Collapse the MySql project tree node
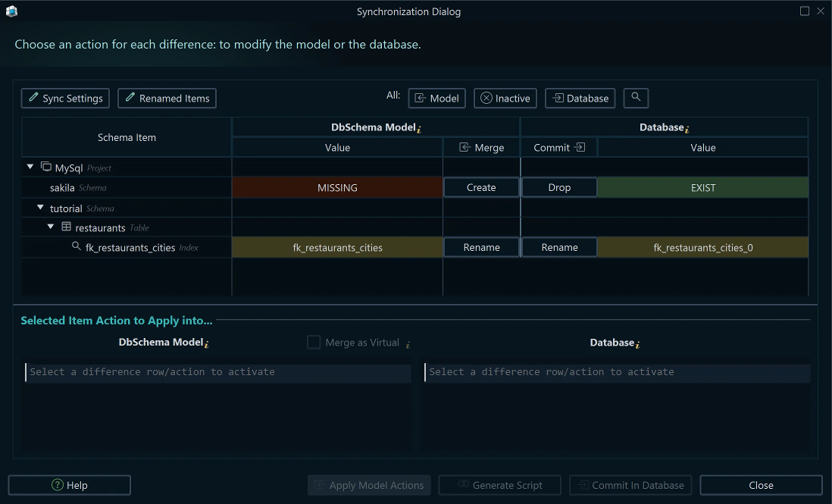 point(30,167)
